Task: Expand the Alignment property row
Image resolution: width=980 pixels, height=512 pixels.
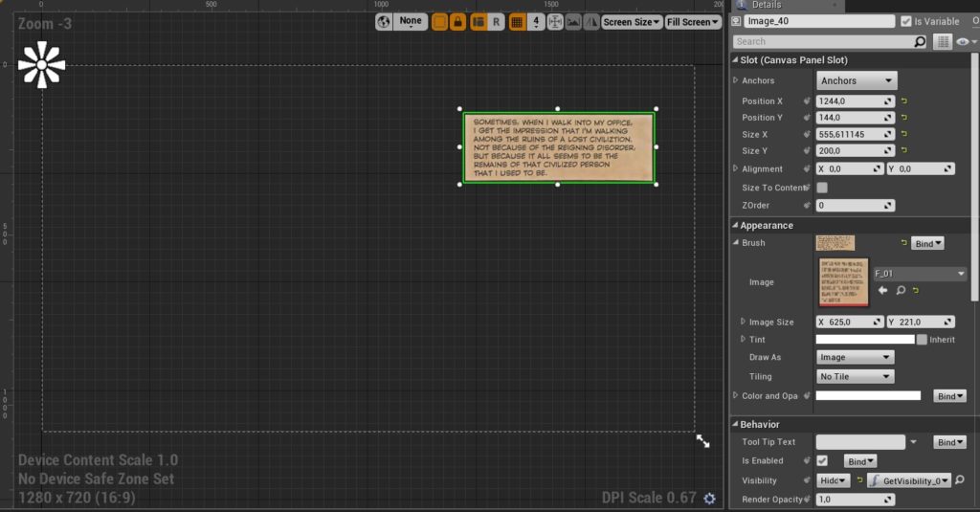Action: pyautogui.click(x=736, y=168)
